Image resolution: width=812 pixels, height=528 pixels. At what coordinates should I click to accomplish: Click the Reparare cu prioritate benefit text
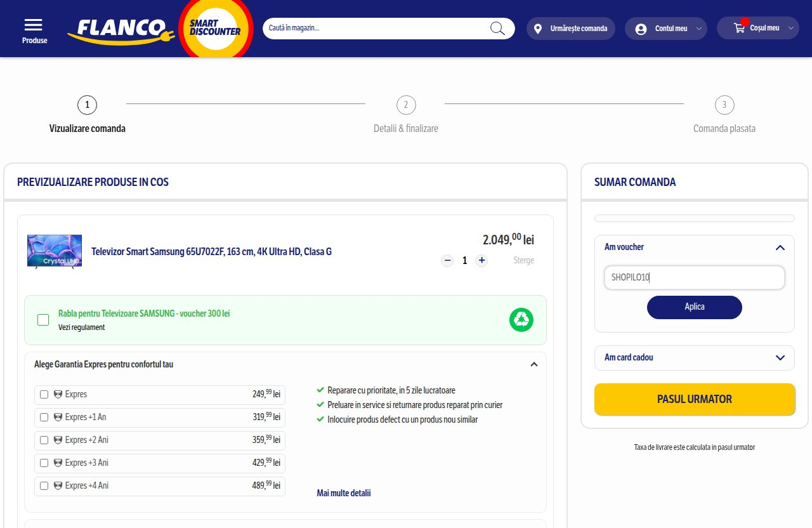pos(391,390)
